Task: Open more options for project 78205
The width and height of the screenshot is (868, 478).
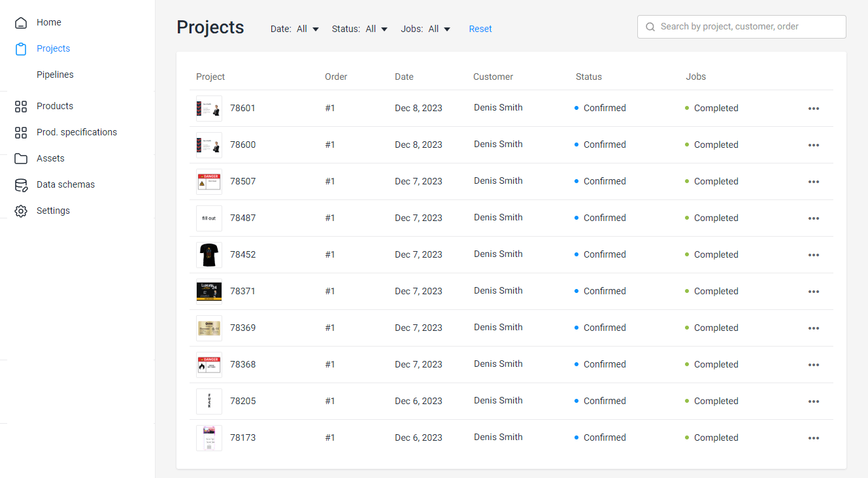Action: point(814,401)
